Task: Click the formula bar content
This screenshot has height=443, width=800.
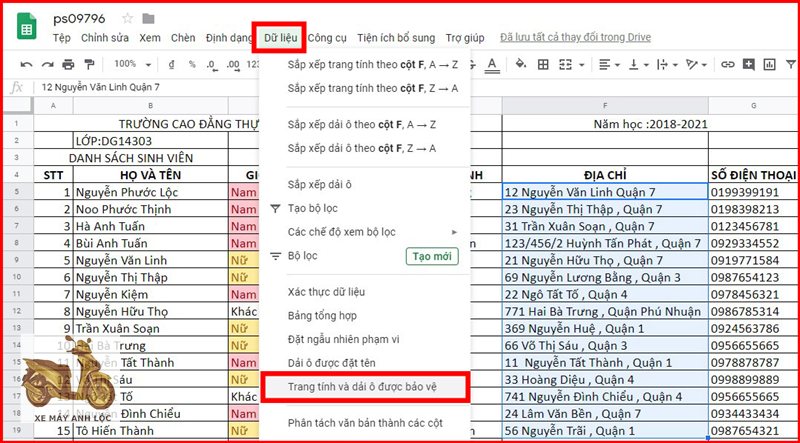Action: click(x=101, y=87)
